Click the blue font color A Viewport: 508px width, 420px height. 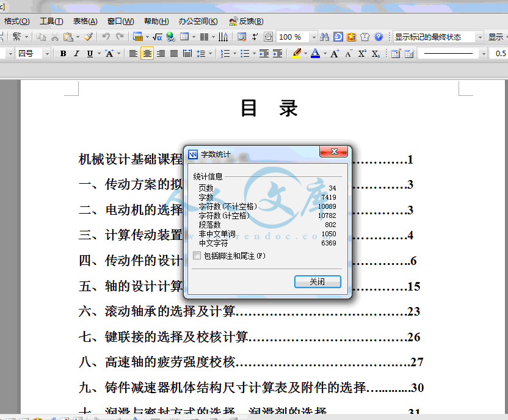point(315,53)
